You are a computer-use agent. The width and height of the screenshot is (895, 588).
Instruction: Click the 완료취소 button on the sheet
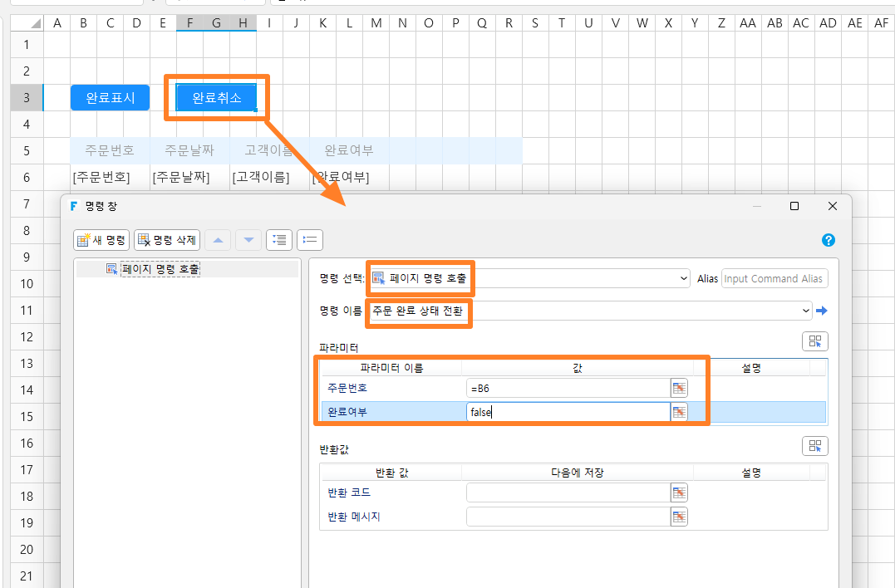(216, 97)
